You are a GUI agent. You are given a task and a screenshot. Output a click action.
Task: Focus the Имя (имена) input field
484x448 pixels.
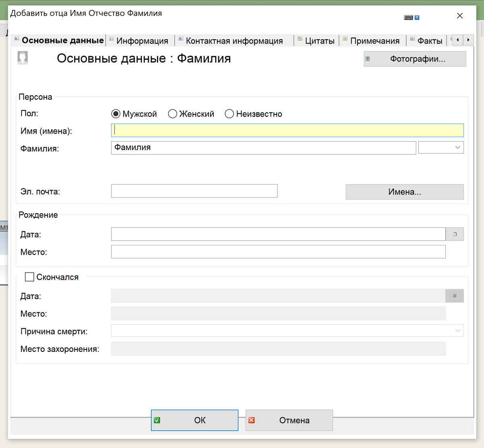click(287, 130)
